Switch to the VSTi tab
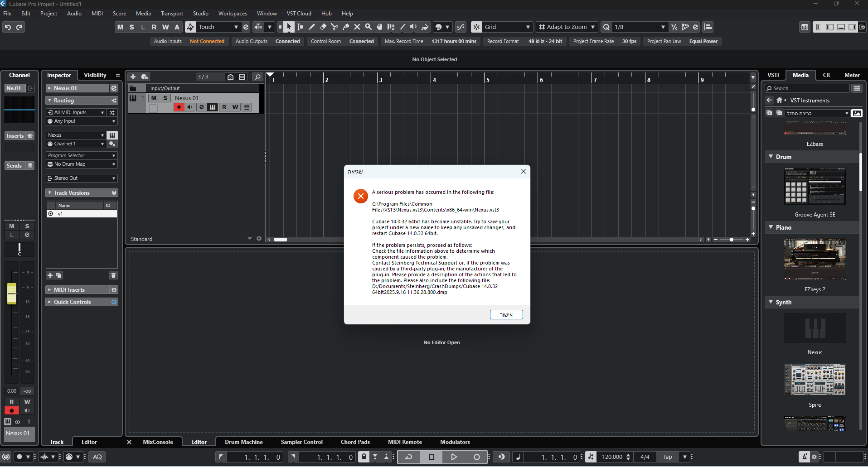This screenshot has width=868, height=467. click(x=773, y=75)
